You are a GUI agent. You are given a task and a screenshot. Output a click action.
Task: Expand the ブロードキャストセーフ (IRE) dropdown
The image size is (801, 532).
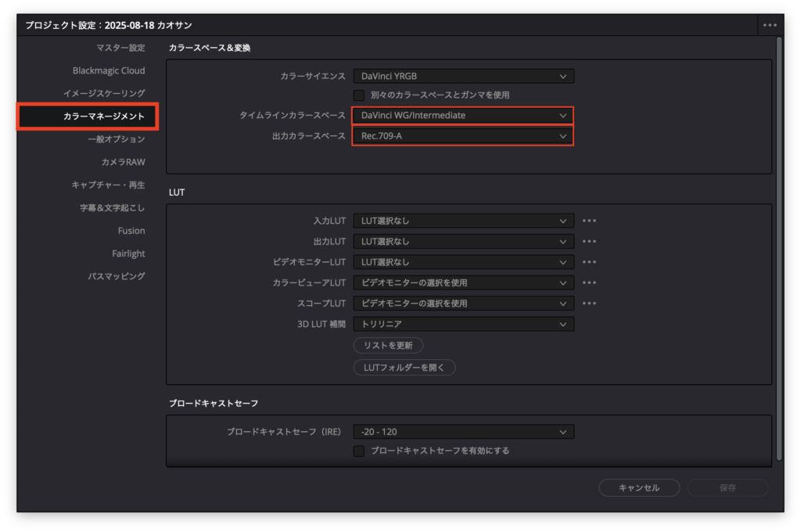pos(463,432)
